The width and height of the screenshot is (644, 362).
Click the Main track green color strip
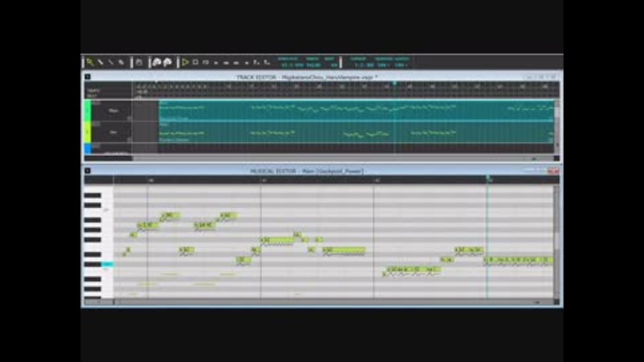click(x=87, y=111)
